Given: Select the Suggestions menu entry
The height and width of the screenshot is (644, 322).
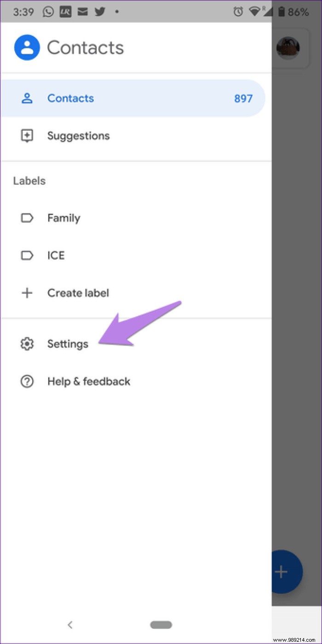Looking at the screenshot, I should [78, 136].
